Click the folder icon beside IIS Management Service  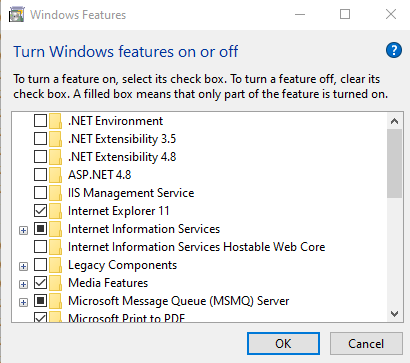(55, 193)
